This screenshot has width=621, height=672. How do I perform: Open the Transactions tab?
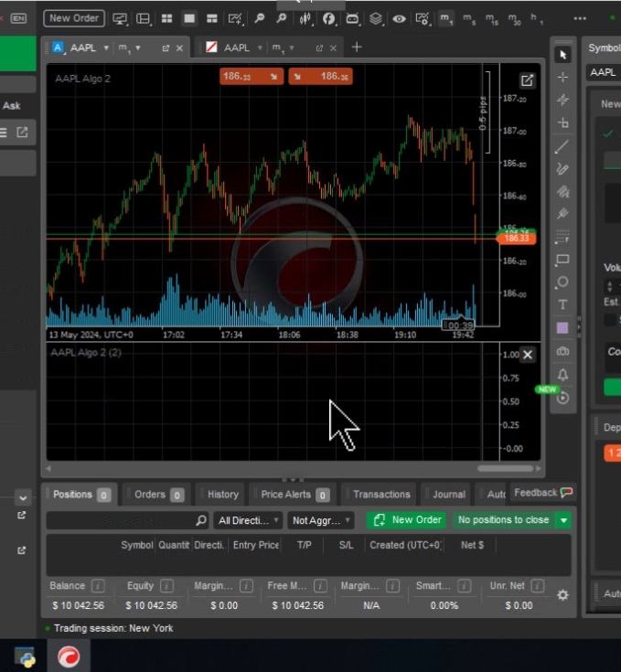(380, 495)
